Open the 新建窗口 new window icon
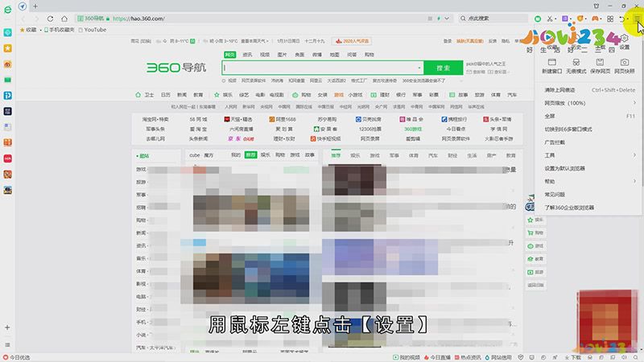This screenshot has width=644, height=362. click(551, 66)
